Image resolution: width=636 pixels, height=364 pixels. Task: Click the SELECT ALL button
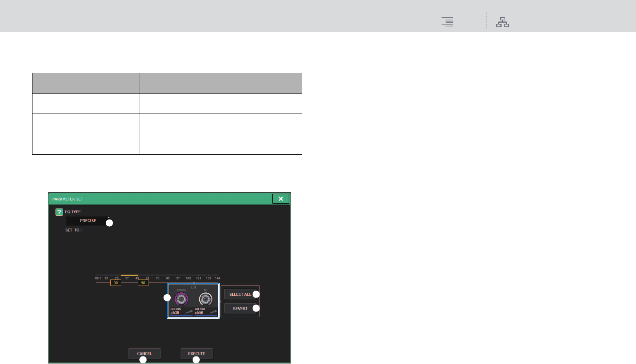coord(240,294)
